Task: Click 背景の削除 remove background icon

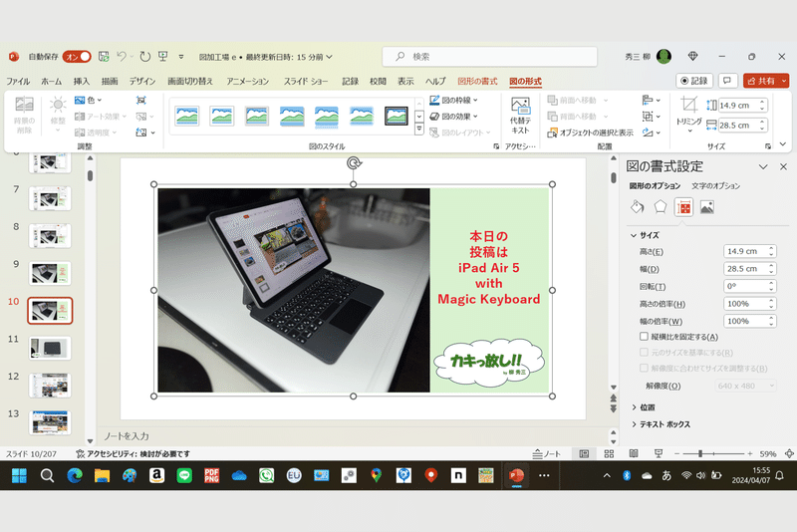Action: point(24,115)
